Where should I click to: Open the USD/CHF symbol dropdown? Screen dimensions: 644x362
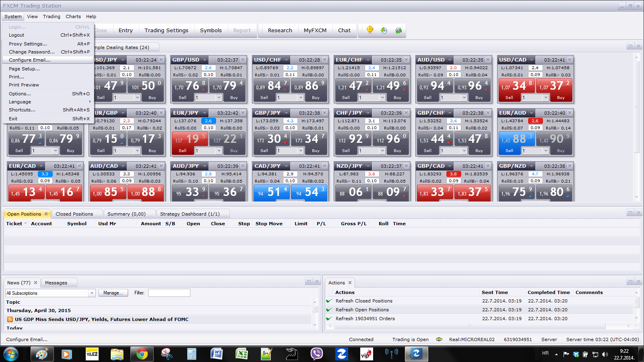click(286, 60)
